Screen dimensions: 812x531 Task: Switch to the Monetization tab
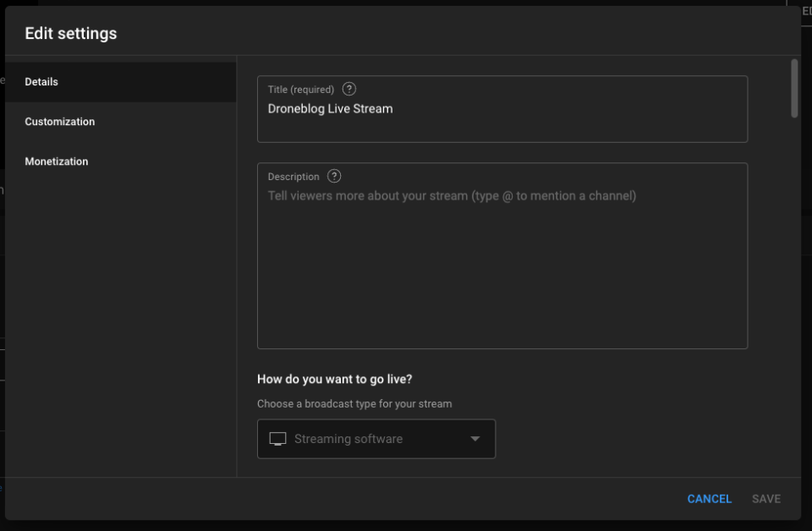pyautogui.click(x=121, y=161)
